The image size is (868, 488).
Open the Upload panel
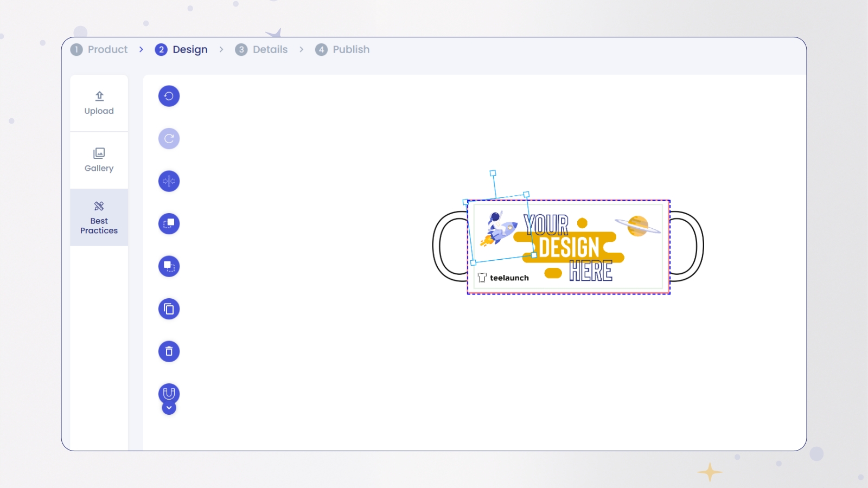coord(99,103)
